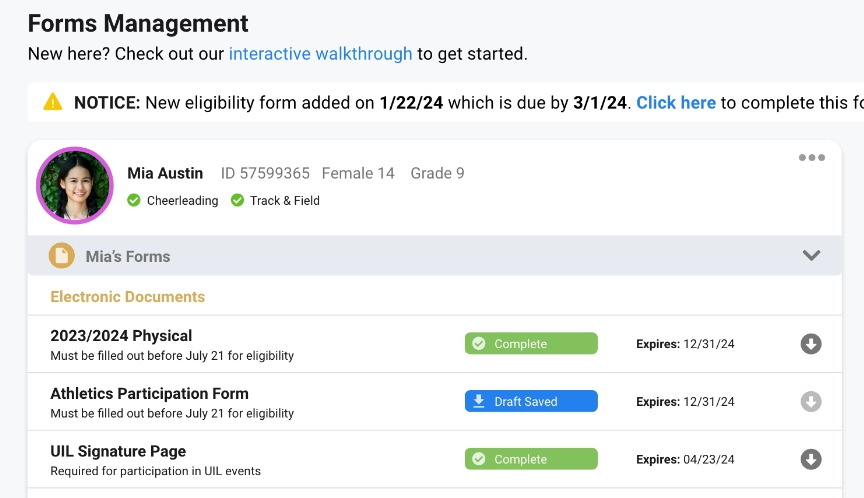The width and height of the screenshot is (864, 498).
Task: Click the Mia's Forms document icon
Action: click(62, 256)
